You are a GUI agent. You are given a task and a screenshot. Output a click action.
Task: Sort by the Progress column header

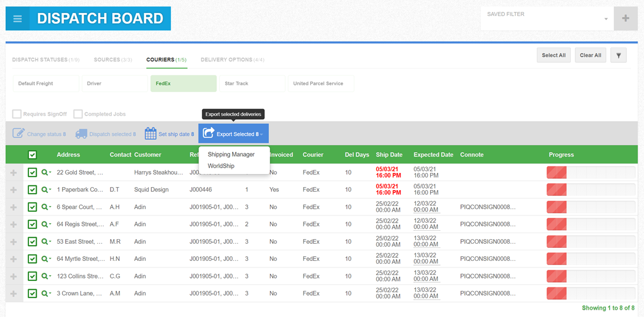pyautogui.click(x=561, y=155)
